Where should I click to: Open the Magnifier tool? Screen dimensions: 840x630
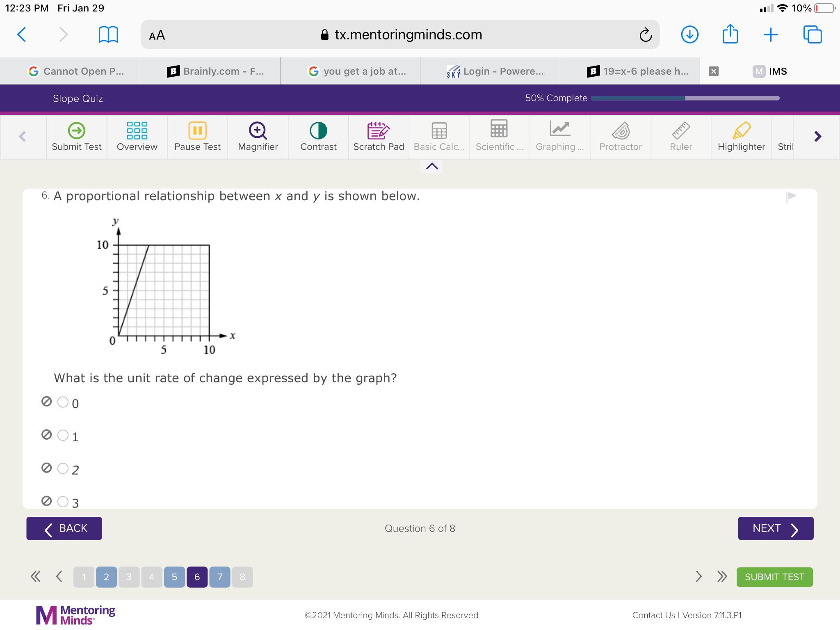click(258, 137)
